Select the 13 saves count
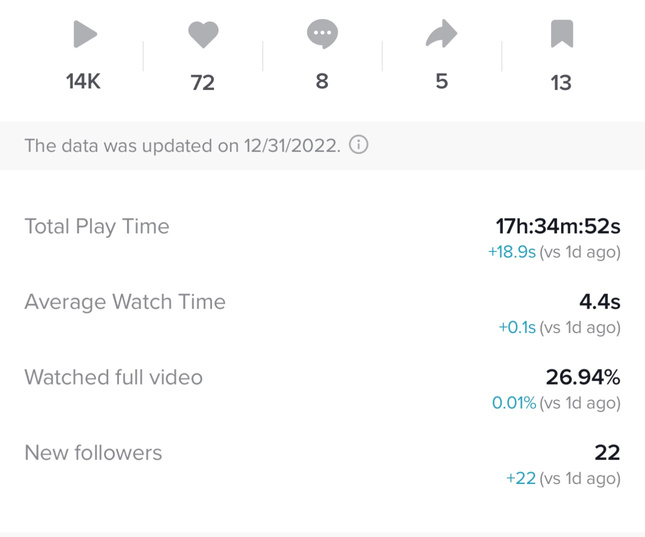The height and width of the screenshot is (537, 645). [x=561, y=83]
